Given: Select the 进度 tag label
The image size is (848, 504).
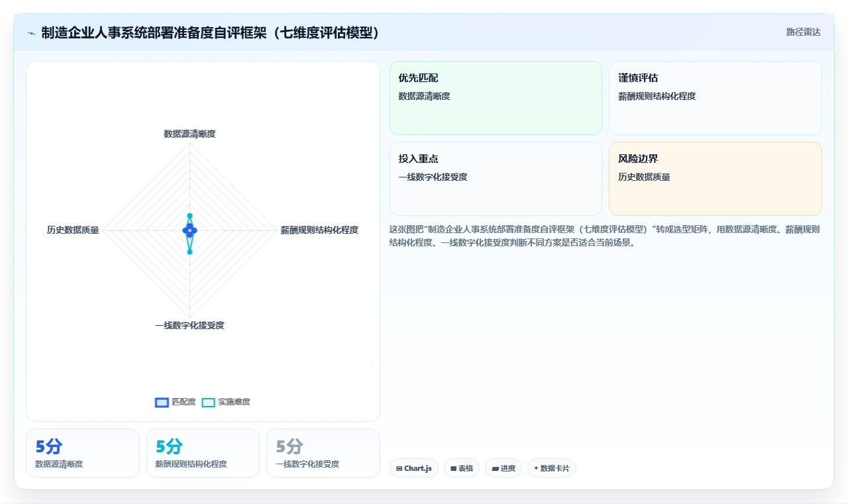Looking at the screenshot, I should coord(508,468).
